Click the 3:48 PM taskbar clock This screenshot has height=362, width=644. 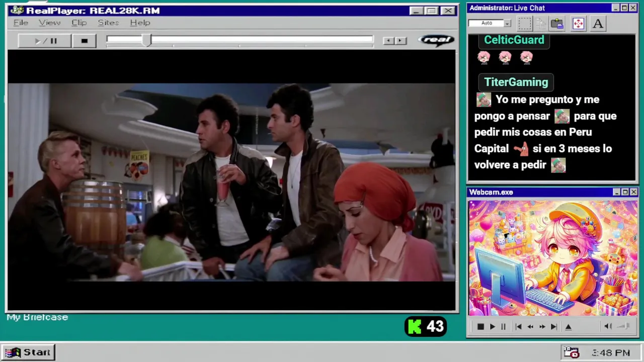pos(611,353)
